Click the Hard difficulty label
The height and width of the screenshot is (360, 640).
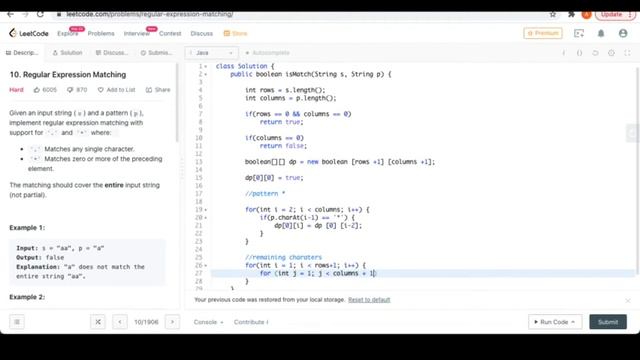coord(16,90)
